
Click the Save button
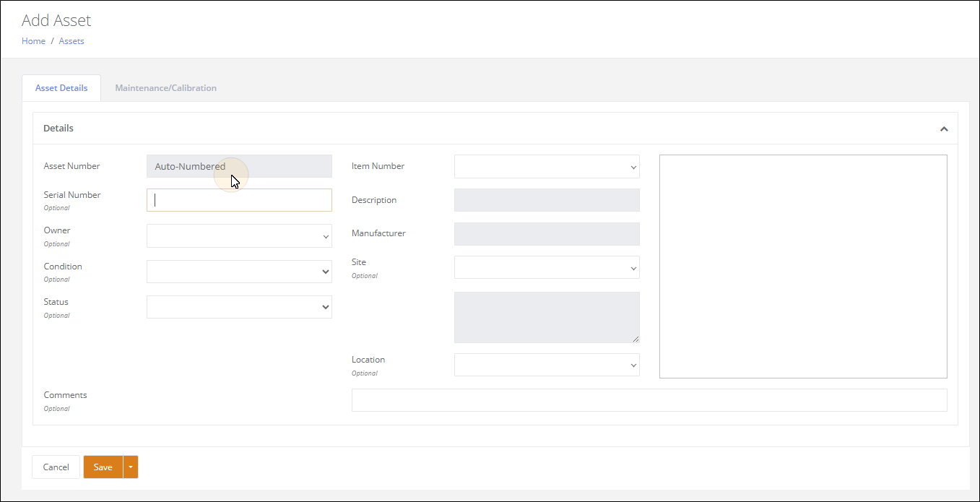[x=103, y=467]
